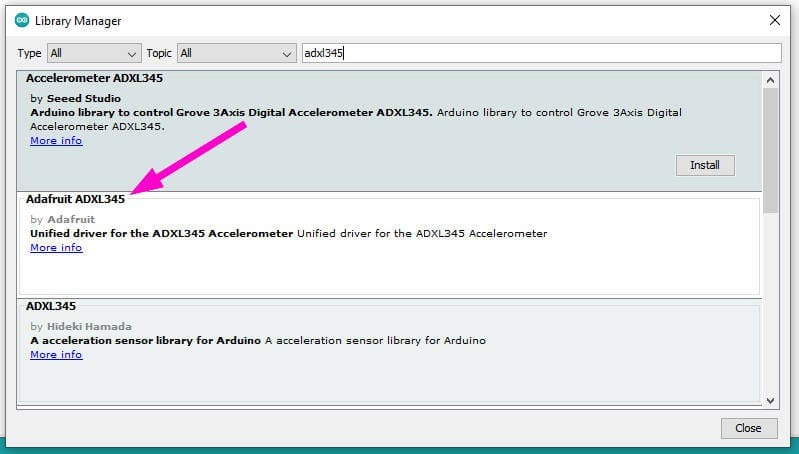This screenshot has width=799, height=454.
Task: Select the Accelerometer ADXL345 title
Action: point(94,78)
